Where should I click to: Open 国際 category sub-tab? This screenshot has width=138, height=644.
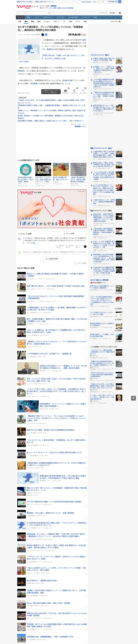(x=32, y=21)
